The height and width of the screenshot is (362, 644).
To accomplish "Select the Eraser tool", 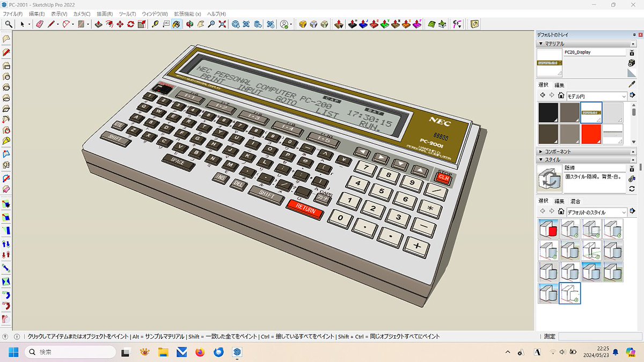I will coord(39,24).
